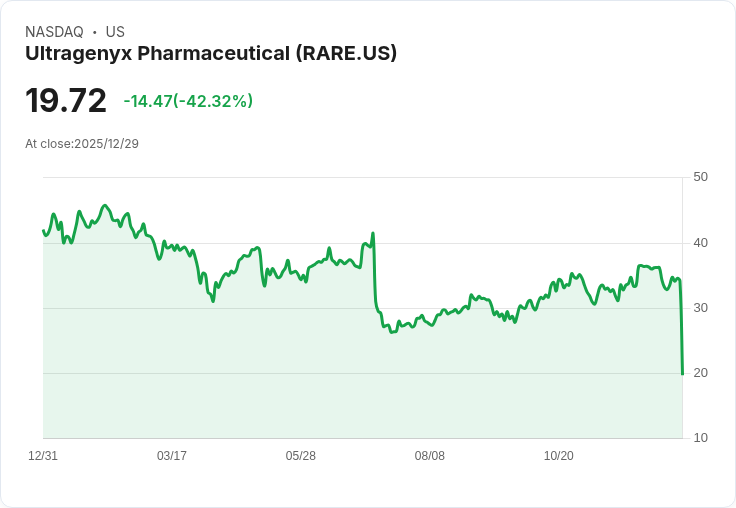This screenshot has height=508, width=736.
Task: Click the 50 value on the price axis
Action: click(x=701, y=177)
